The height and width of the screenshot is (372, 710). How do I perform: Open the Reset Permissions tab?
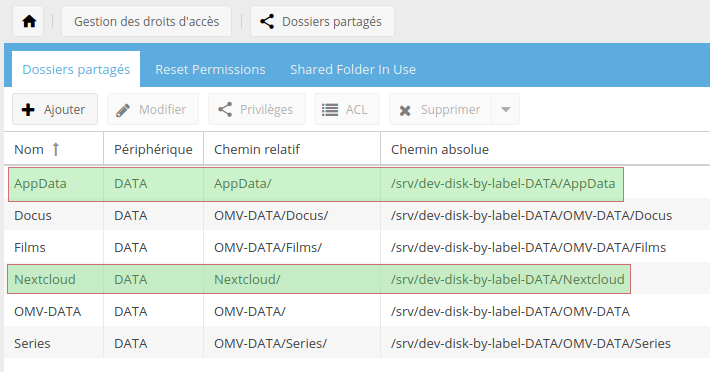210,69
